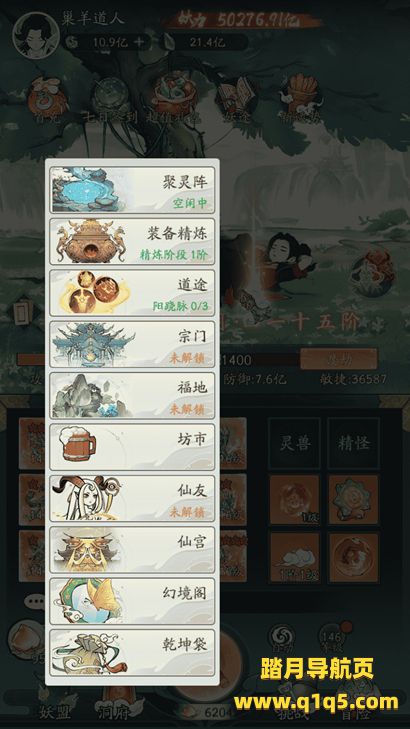
Task: Open the 仙宫 golden palace entry
Action: click(x=132, y=550)
